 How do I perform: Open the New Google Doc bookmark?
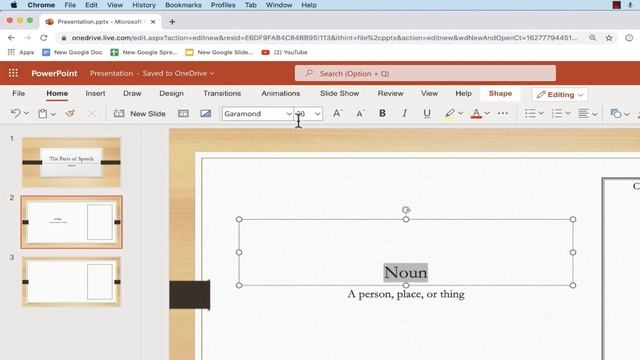click(x=72, y=52)
